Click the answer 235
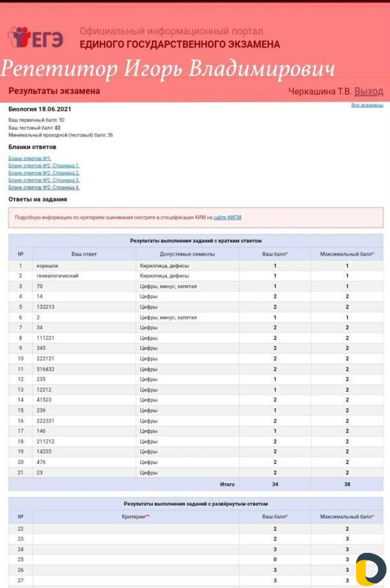The width and height of the screenshot is (390, 588). point(41,379)
